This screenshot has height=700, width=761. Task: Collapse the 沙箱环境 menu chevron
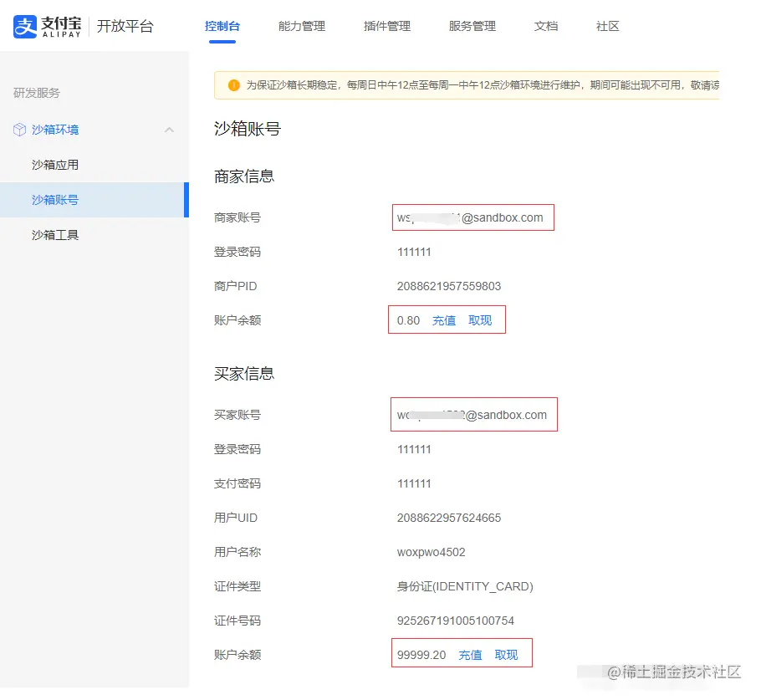pos(169,130)
